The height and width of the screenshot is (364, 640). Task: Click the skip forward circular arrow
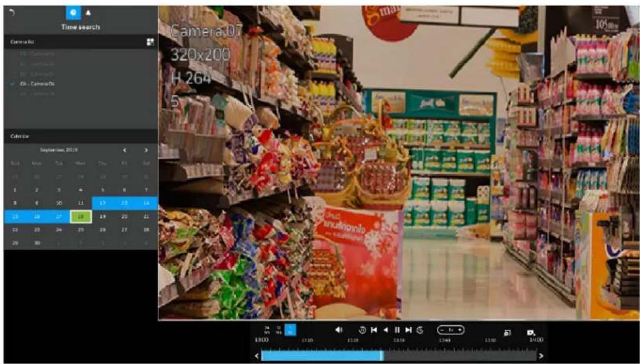point(420,330)
